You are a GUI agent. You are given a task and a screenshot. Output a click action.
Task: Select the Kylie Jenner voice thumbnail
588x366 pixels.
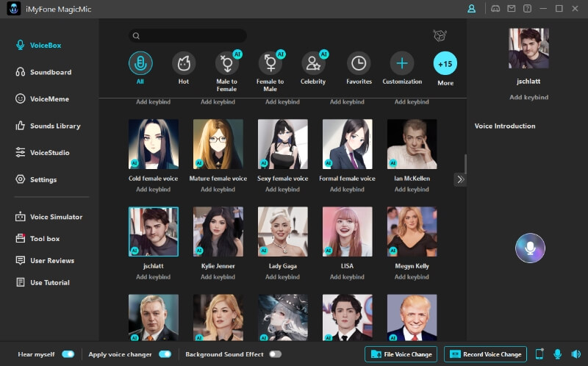218,232
